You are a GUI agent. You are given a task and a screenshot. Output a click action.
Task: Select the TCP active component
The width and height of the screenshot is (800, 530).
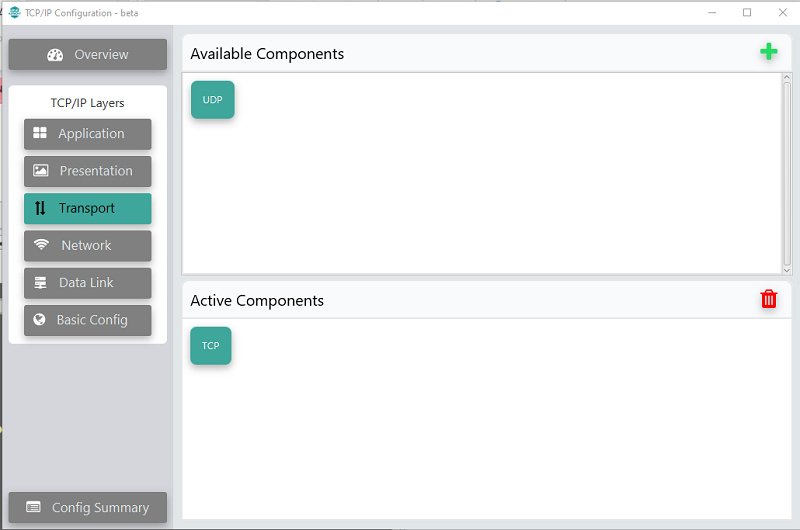(211, 345)
